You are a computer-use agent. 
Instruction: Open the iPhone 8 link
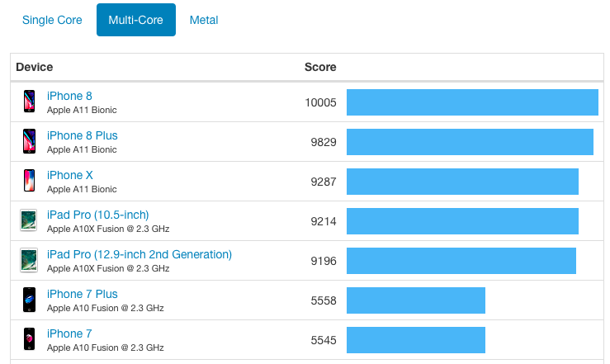(x=69, y=96)
